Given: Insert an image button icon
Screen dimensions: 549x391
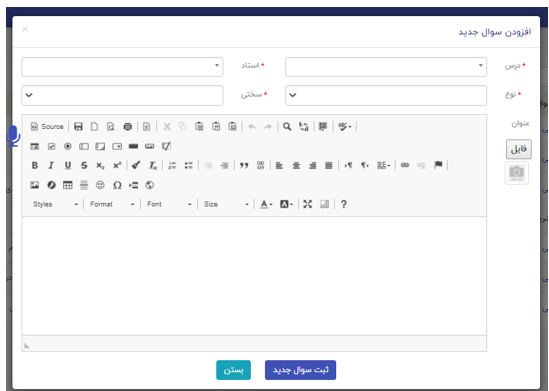Looking at the screenshot, I should 150,146.
